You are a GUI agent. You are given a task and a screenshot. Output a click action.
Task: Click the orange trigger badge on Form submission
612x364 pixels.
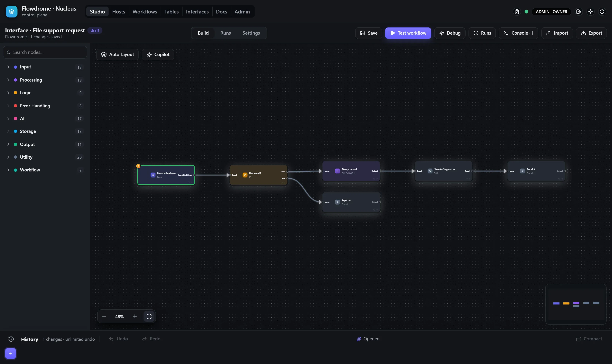138,166
